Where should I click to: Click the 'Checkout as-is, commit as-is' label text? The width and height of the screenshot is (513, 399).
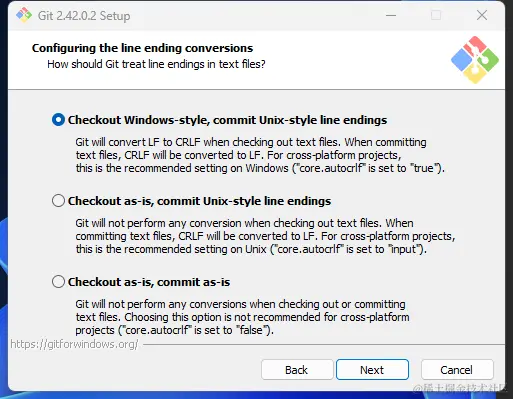click(149, 282)
